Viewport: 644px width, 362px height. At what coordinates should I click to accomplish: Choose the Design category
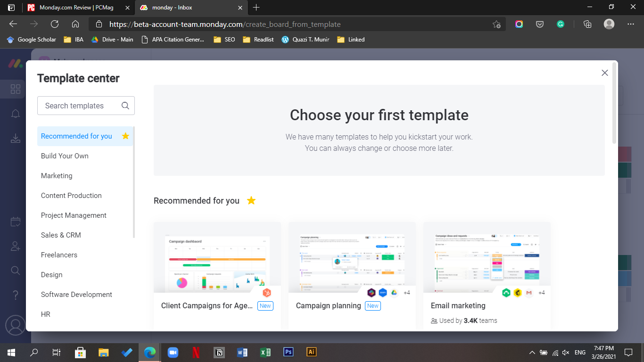(x=51, y=275)
